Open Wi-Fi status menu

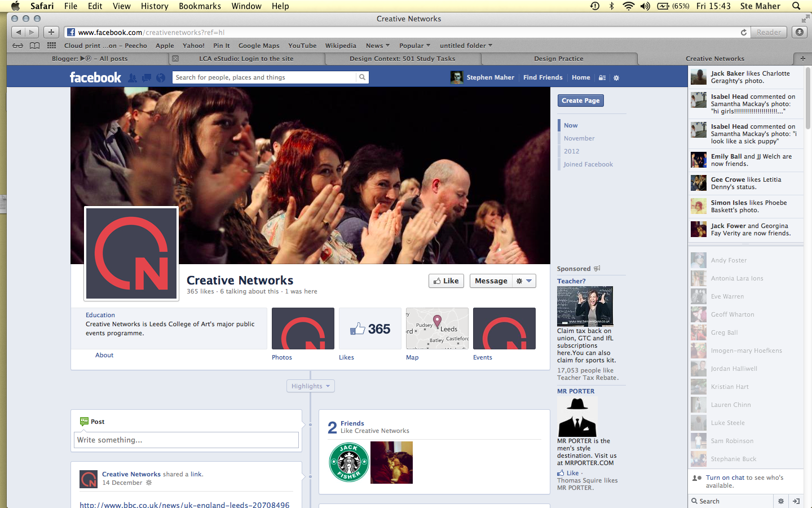[x=628, y=6]
